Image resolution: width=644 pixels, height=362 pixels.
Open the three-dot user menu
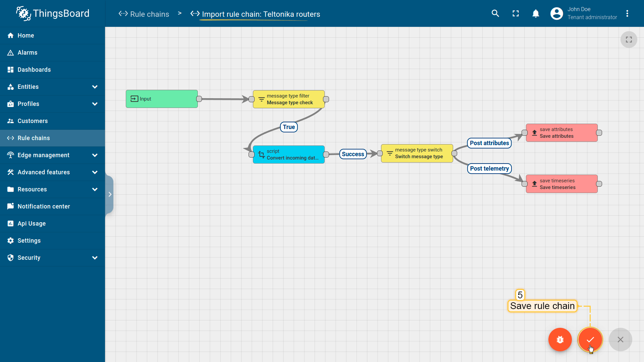[627, 13]
